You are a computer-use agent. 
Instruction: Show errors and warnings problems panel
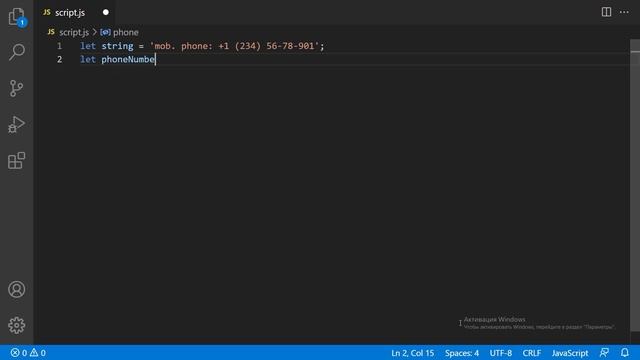28,353
